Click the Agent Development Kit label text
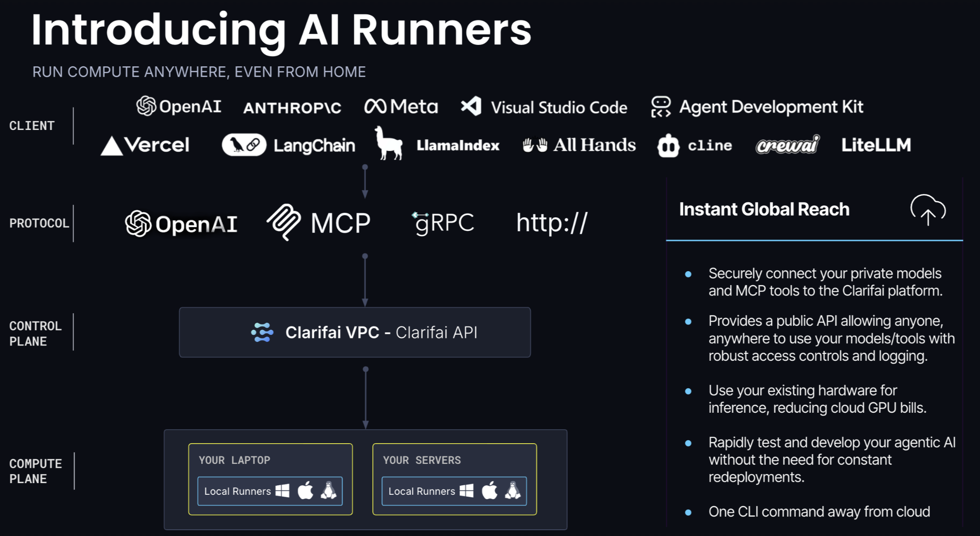The width and height of the screenshot is (980, 536). click(x=771, y=107)
